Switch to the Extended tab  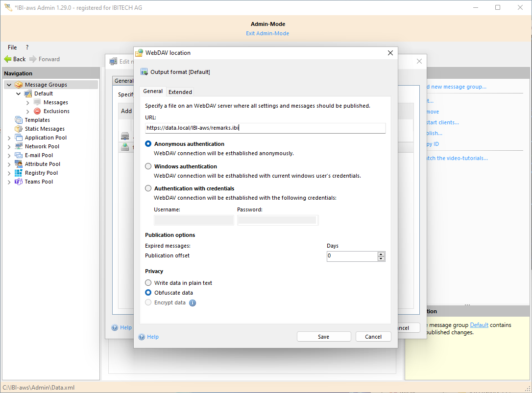180,92
